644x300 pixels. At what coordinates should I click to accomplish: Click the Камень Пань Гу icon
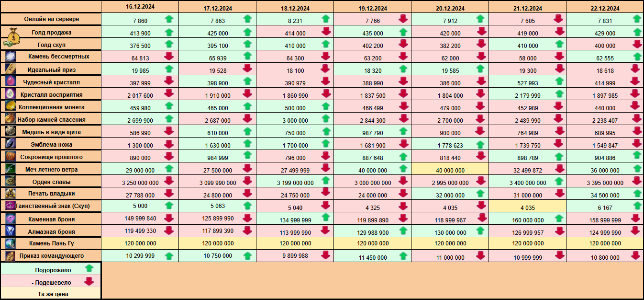(11, 243)
